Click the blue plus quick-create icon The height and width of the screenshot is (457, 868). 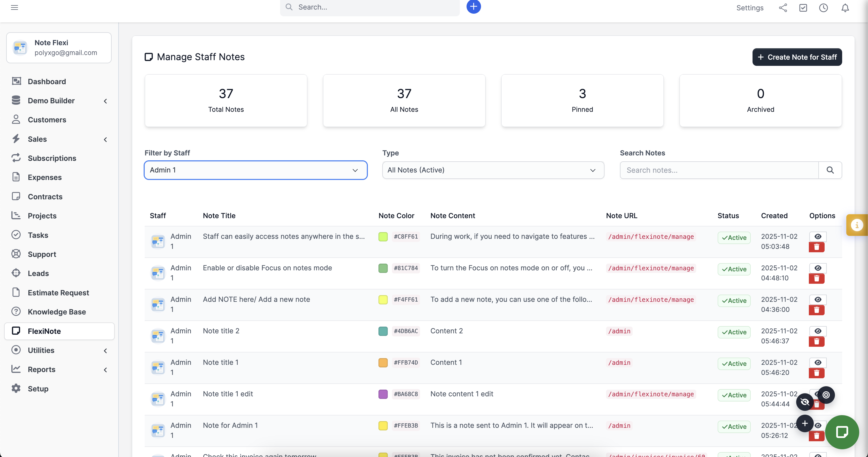(474, 6)
